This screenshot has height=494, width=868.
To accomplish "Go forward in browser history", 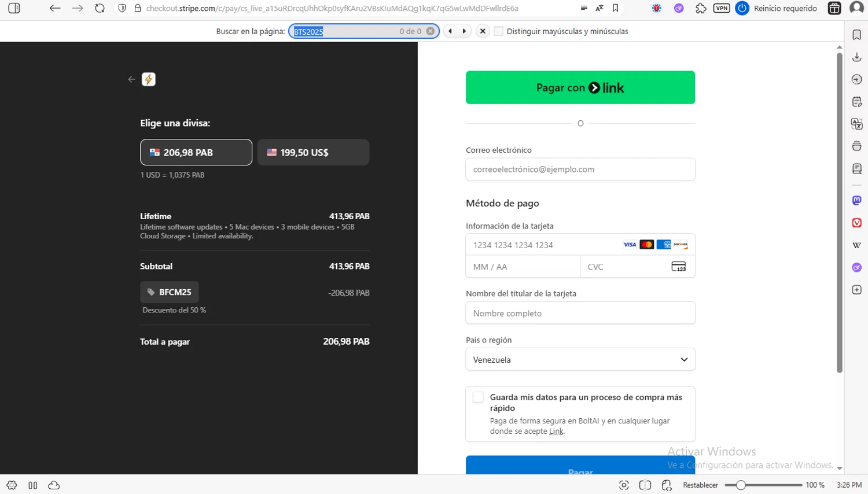I will point(78,8).
